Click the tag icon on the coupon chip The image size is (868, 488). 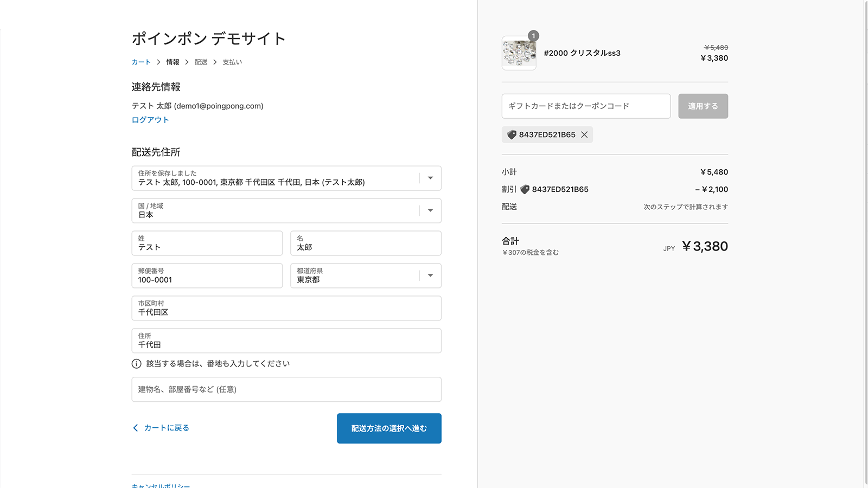[x=512, y=134]
